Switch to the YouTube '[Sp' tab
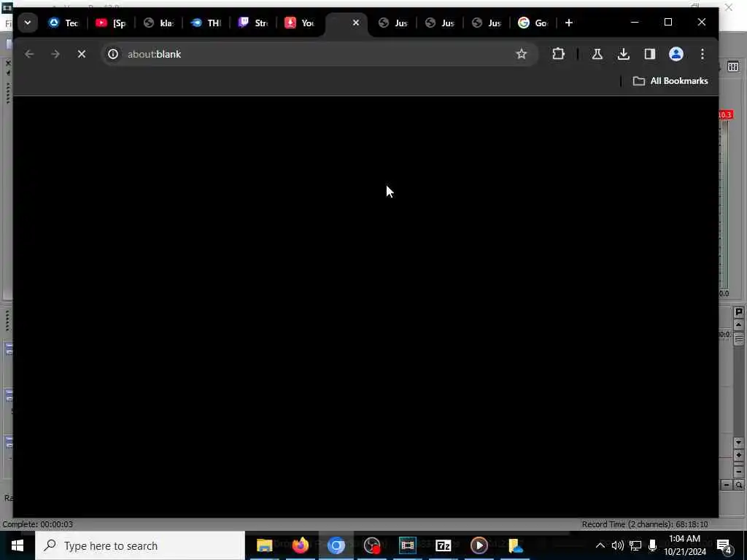This screenshot has height=560, width=747. [x=111, y=23]
